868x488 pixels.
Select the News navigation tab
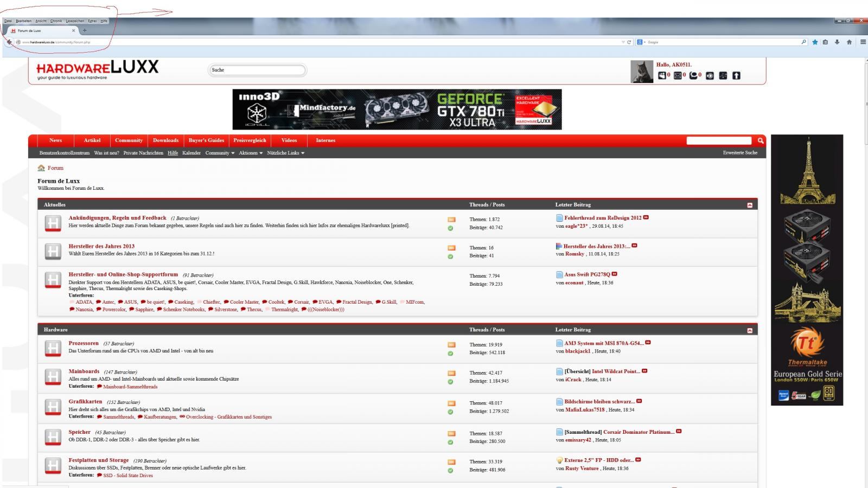tap(55, 140)
